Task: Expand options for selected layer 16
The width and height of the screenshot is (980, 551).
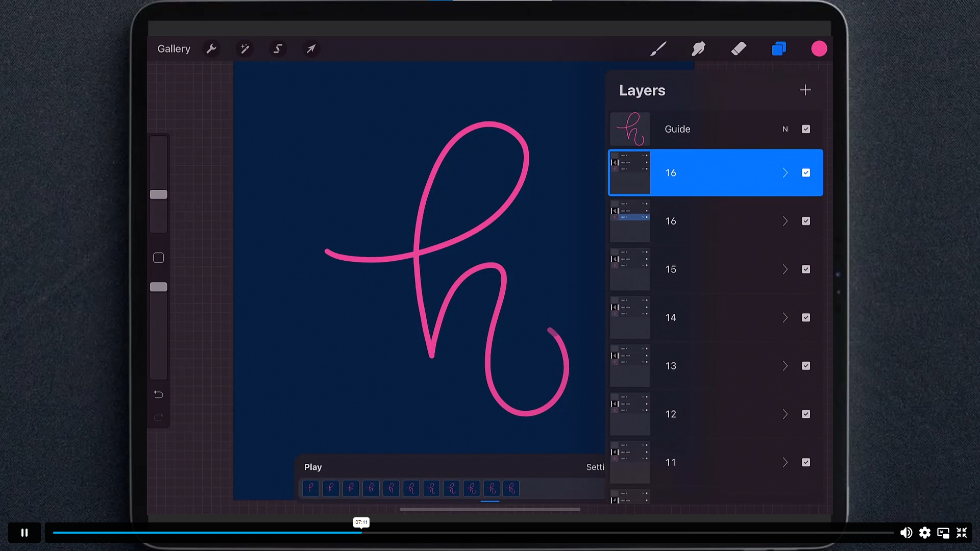Action: pyautogui.click(x=785, y=173)
